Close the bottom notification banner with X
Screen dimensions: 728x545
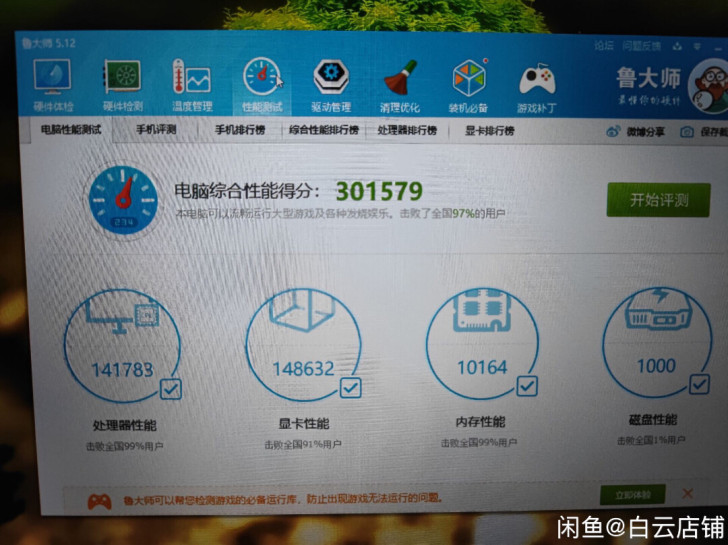coord(688,493)
